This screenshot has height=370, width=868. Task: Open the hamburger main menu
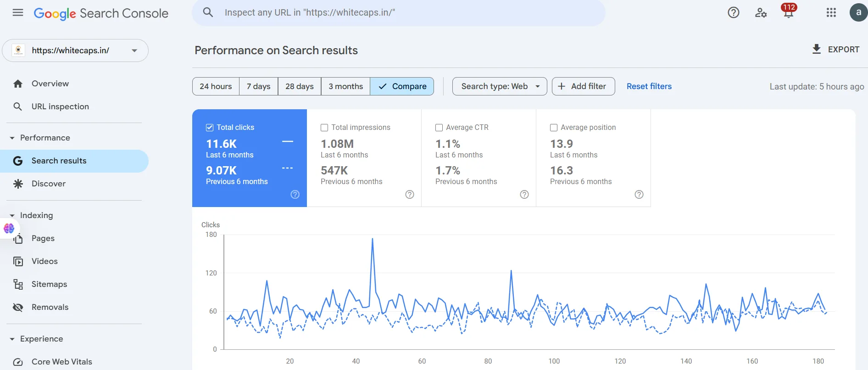18,12
